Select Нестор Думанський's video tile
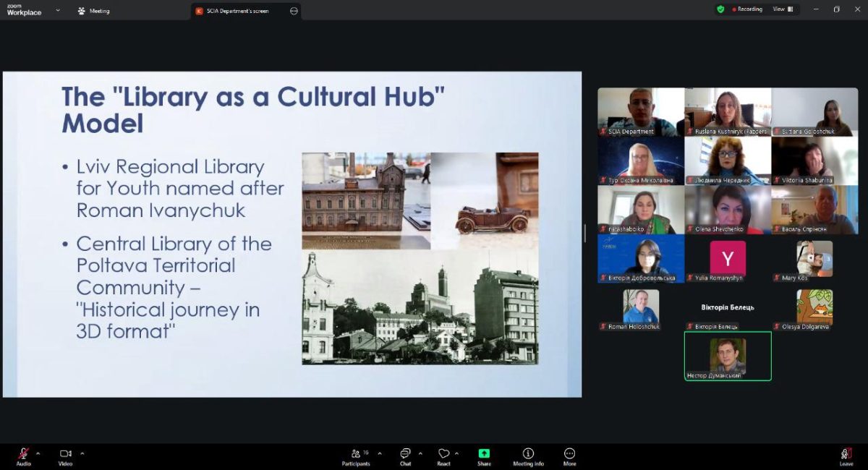 tap(728, 356)
